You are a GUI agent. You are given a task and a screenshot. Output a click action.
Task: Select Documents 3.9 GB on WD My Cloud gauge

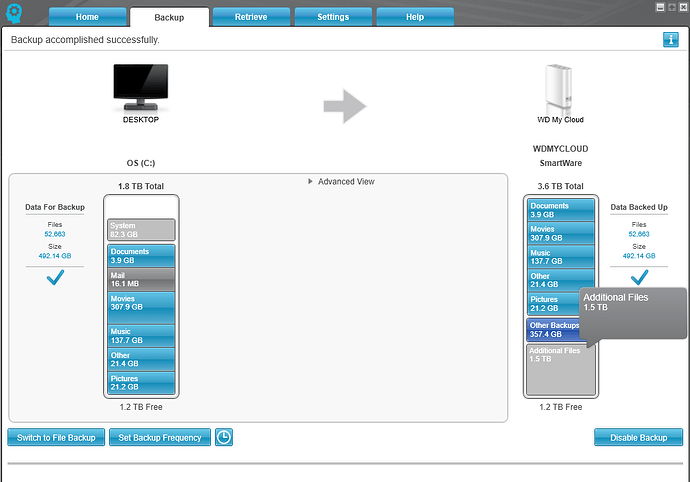point(561,210)
